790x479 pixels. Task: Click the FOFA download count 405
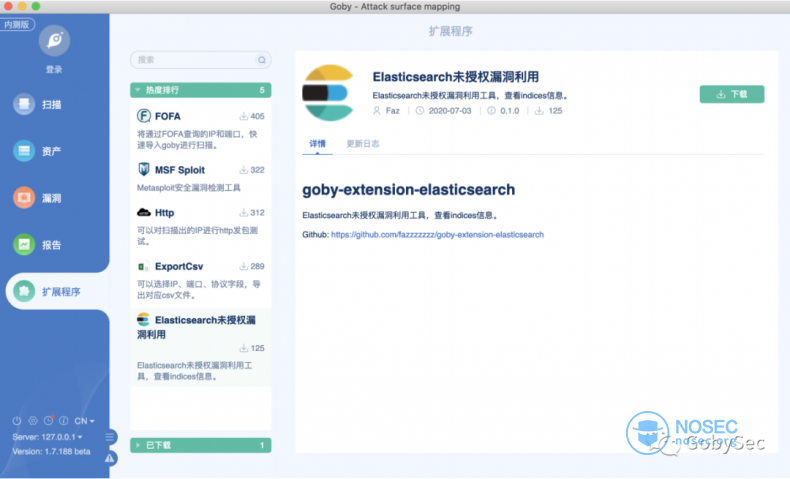pyautogui.click(x=251, y=116)
